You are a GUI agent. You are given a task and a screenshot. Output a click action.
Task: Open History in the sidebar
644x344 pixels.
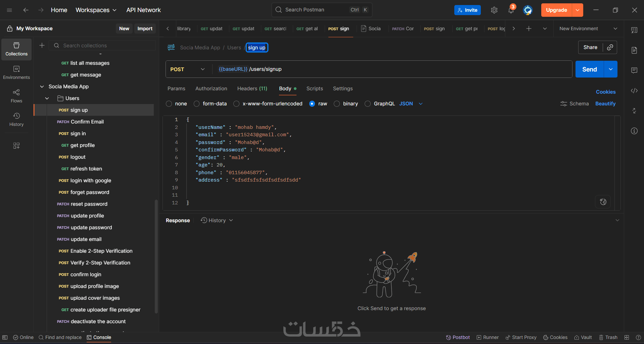(16, 120)
